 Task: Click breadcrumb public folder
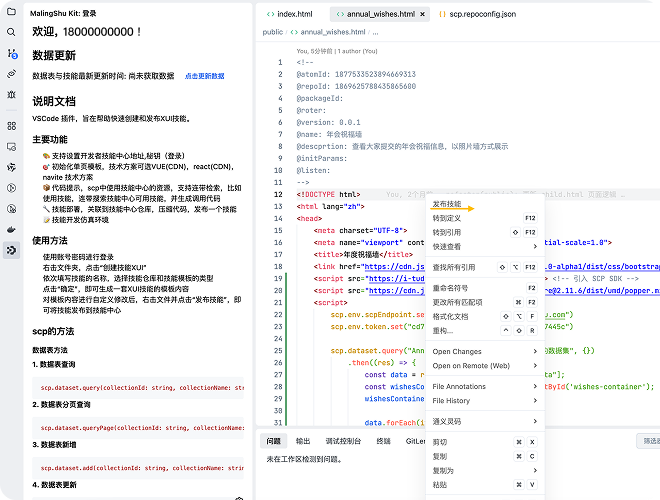click(273, 32)
